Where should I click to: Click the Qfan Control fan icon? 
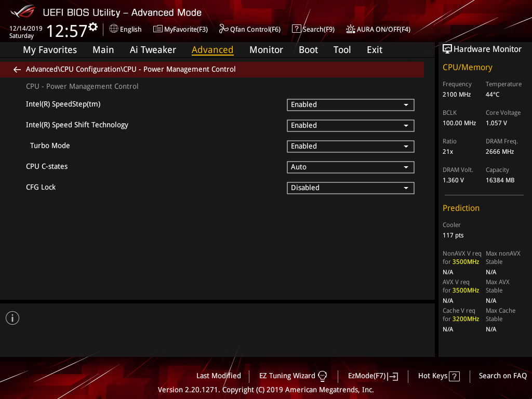(x=223, y=29)
